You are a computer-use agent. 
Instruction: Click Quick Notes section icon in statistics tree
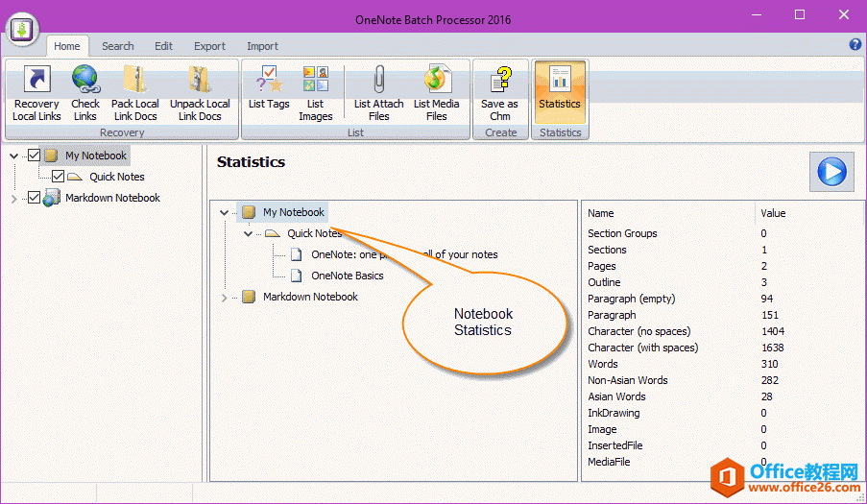[x=273, y=234]
